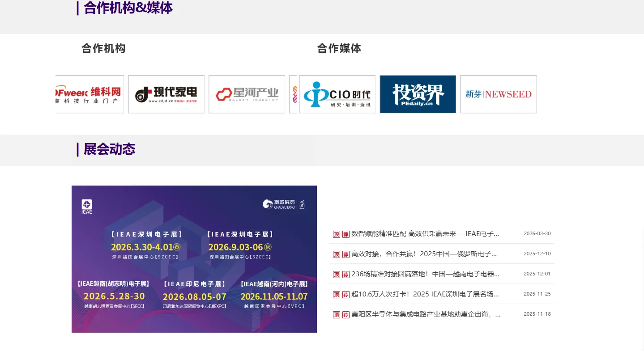Screen dimensions: 644x351
Task: Click the 合作机构 subsection title
Action: pos(103,48)
